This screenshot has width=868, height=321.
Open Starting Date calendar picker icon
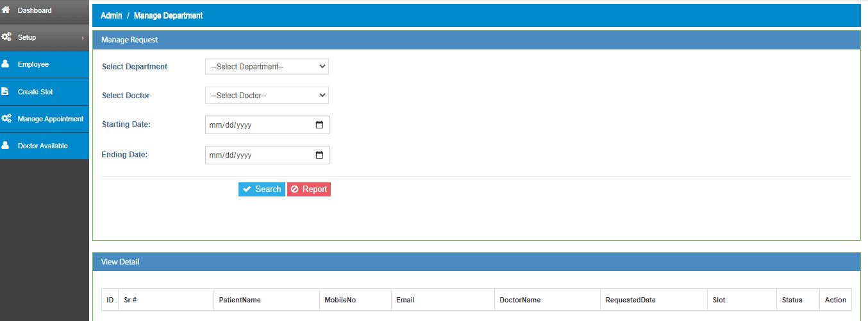(x=319, y=125)
